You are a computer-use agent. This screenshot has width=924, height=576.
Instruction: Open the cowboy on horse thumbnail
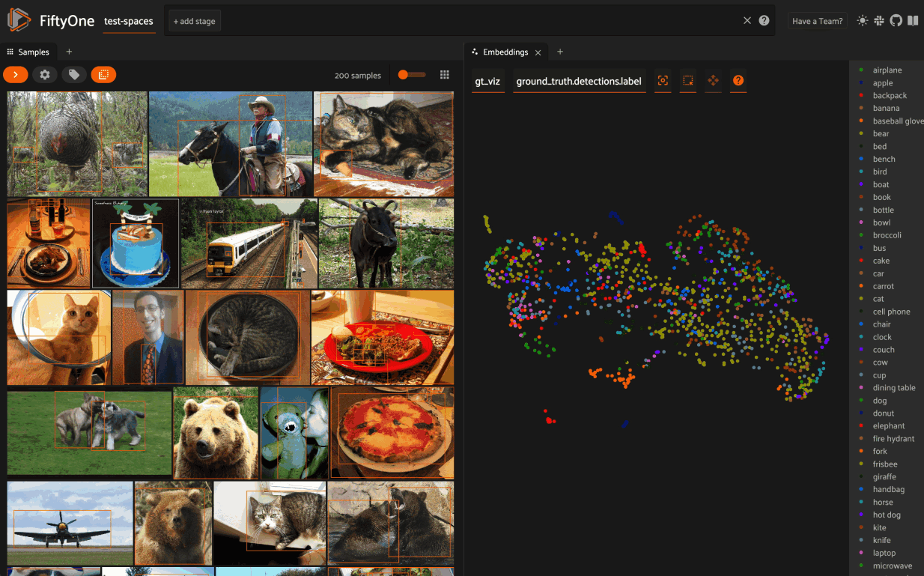point(231,144)
